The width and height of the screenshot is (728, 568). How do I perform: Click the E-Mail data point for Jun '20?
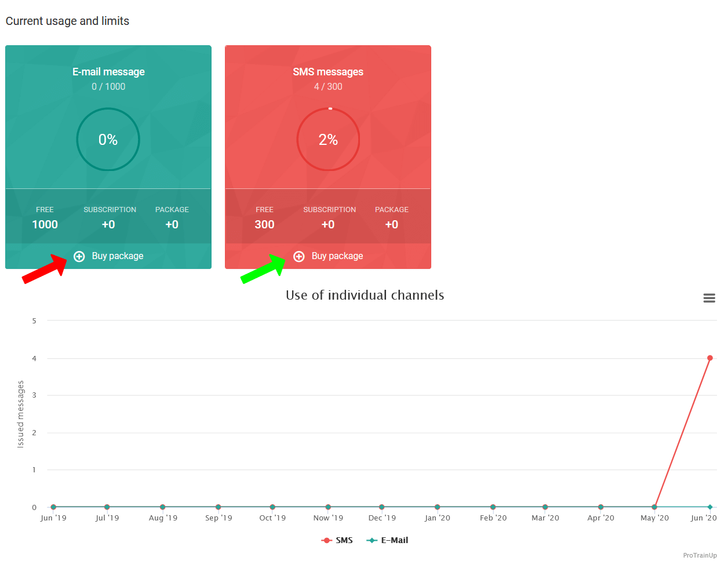coord(709,507)
